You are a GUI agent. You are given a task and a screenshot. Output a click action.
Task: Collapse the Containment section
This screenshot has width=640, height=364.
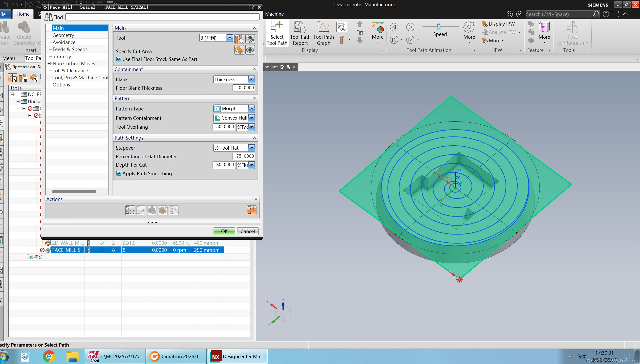[254, 69]
